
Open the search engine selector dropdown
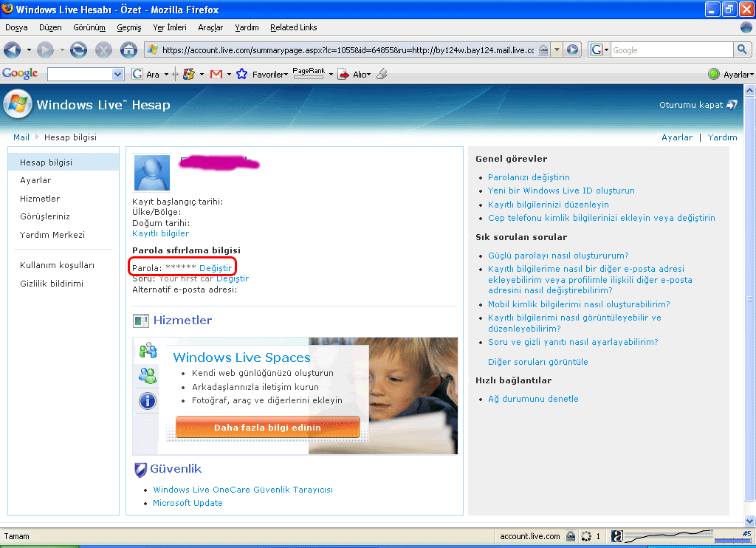coord(607,49)
